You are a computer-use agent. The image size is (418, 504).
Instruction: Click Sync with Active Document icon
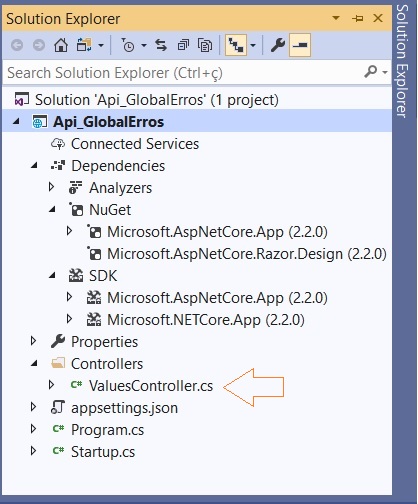pyautogui.click(x=161, y=45)
